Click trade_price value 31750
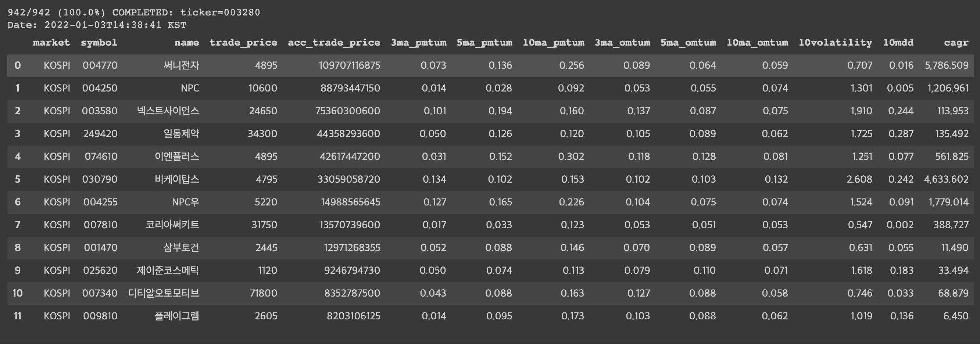This screenshot has width=980, height=344. coord(264,225)
